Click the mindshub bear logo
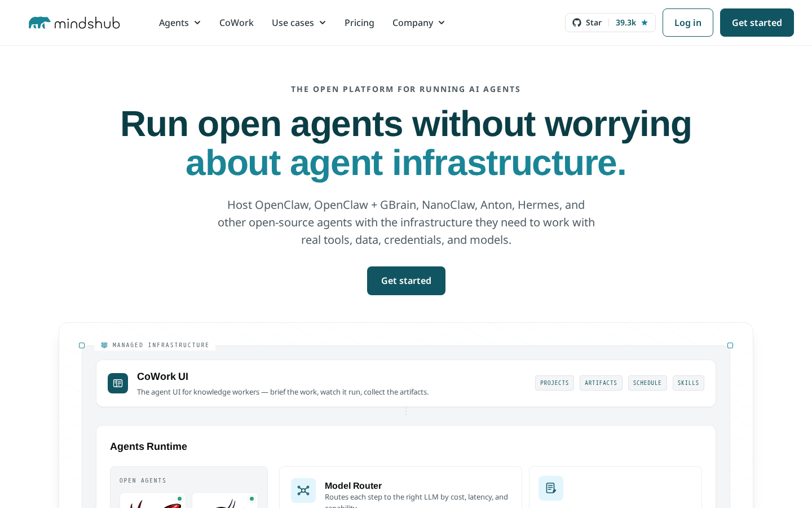 pyautogui.click(x=39, y=23)
